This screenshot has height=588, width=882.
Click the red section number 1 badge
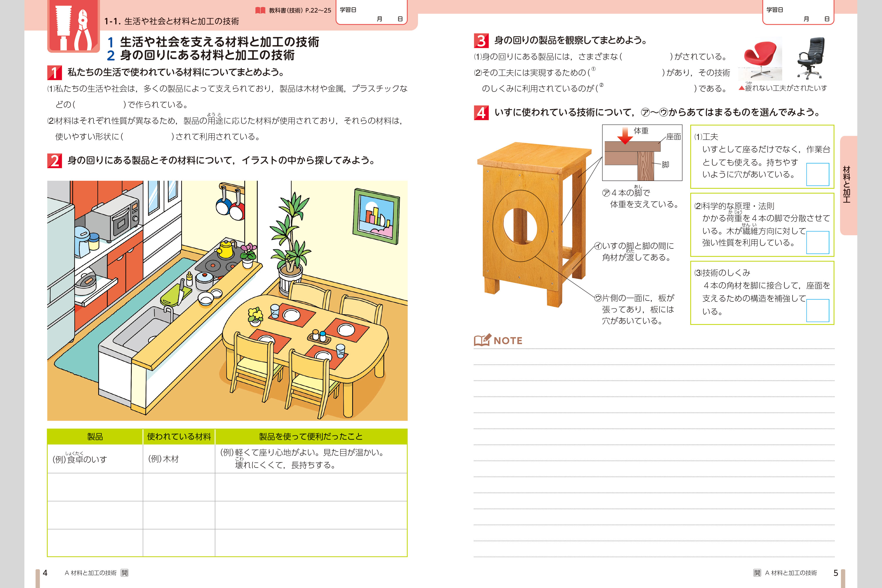point(54,72)
